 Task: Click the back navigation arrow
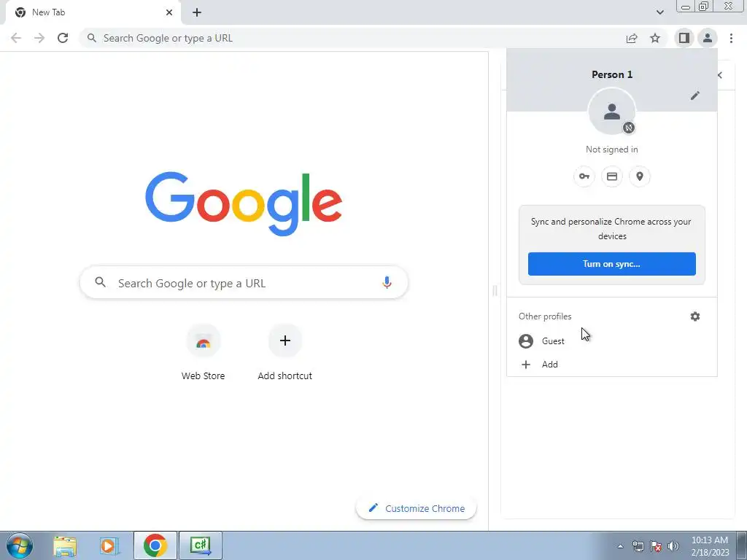(16, 38)
